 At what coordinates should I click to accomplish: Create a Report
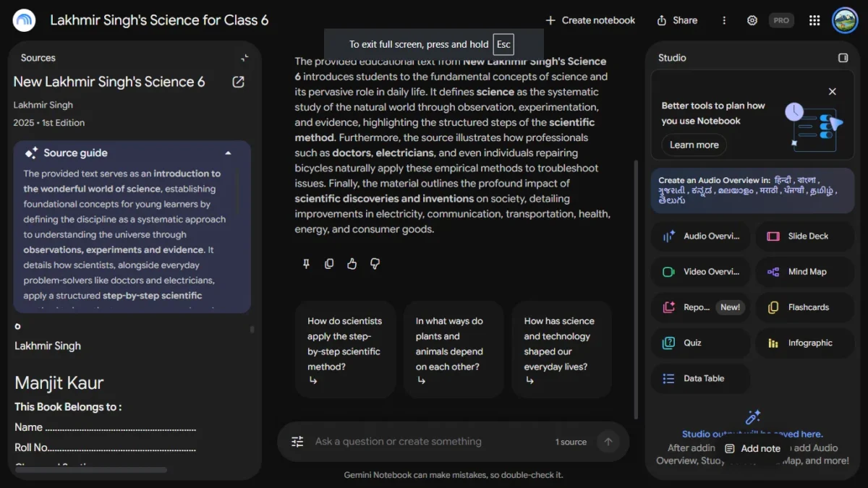coord(701,307)
